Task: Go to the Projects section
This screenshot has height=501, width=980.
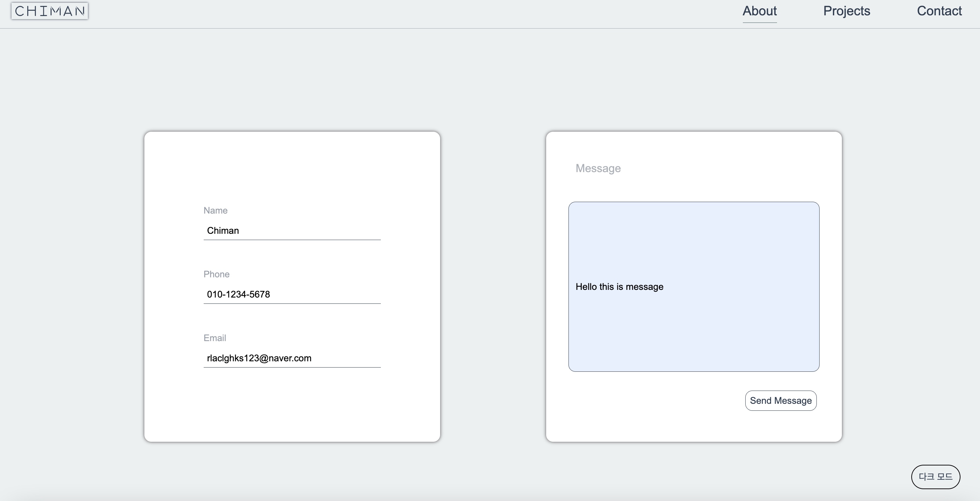Action: (846, 11)
